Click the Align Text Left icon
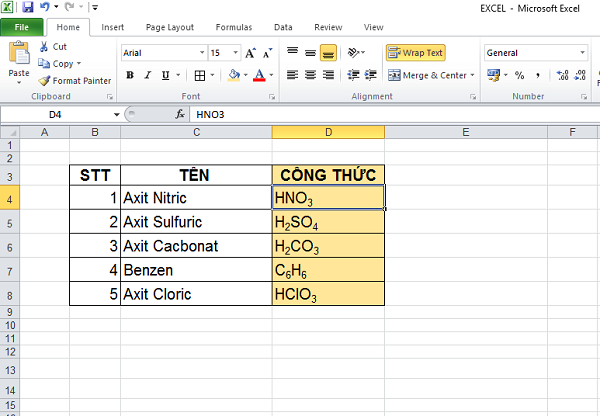This screenshot has width=600, height=416. (x=293, y=75)
